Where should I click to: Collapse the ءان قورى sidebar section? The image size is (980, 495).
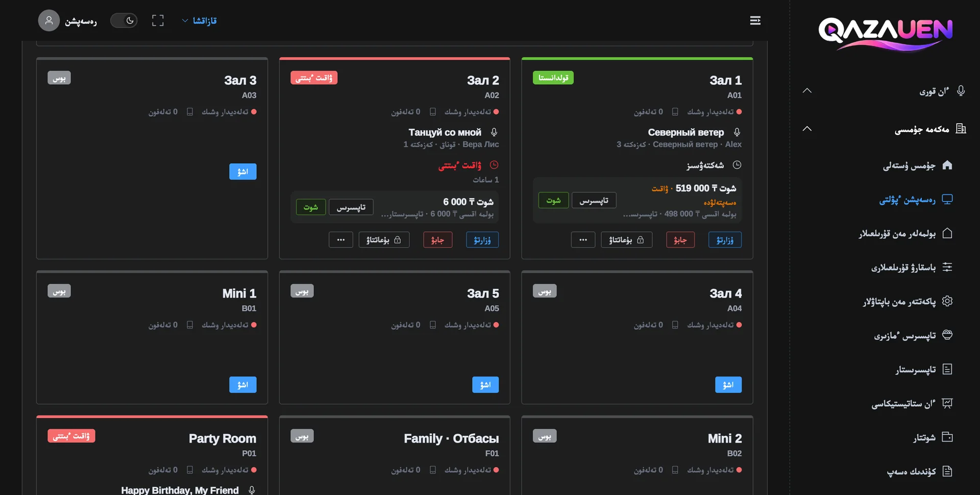[807, 91]
